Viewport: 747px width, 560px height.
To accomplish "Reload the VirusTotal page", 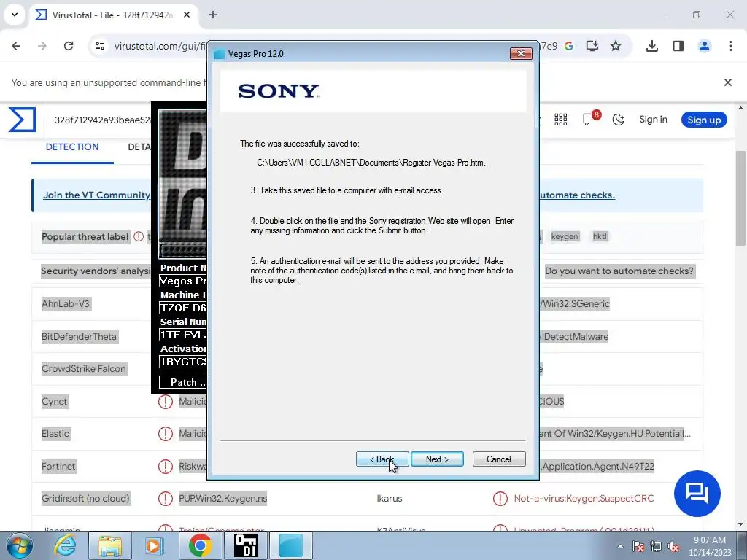I will coord(69,46).
